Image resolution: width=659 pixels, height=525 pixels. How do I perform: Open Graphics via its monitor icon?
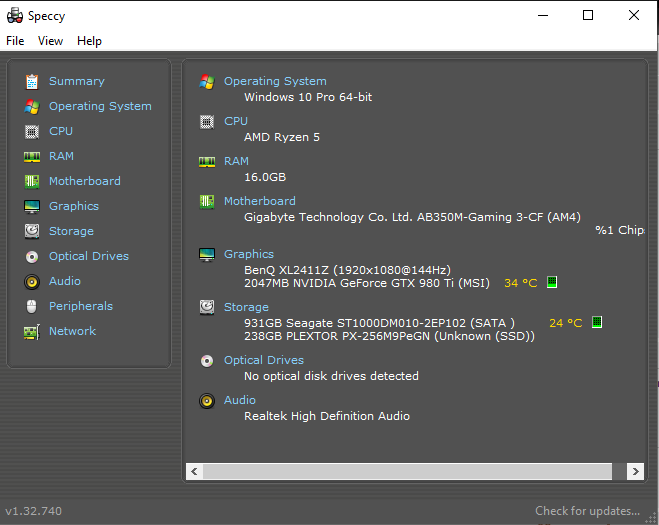[32, 206]
